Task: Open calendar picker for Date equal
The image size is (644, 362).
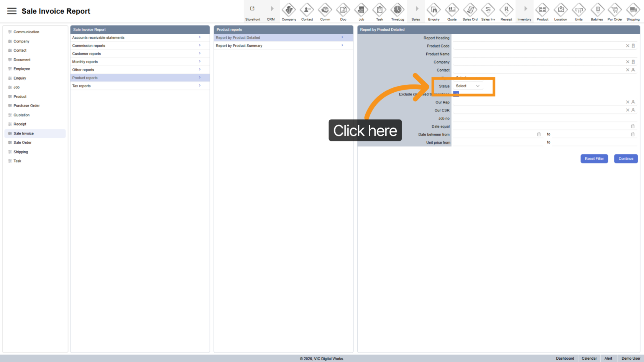Action: point(632,126)
